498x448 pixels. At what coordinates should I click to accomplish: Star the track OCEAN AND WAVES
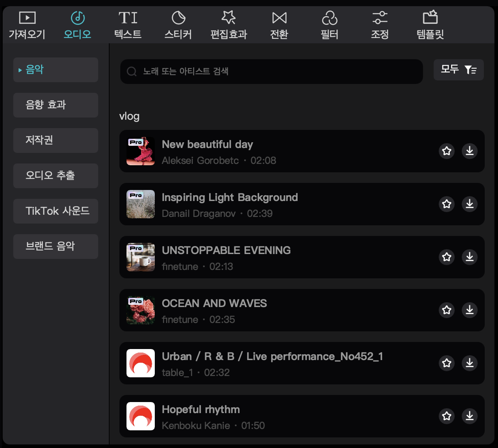point(447,310)
